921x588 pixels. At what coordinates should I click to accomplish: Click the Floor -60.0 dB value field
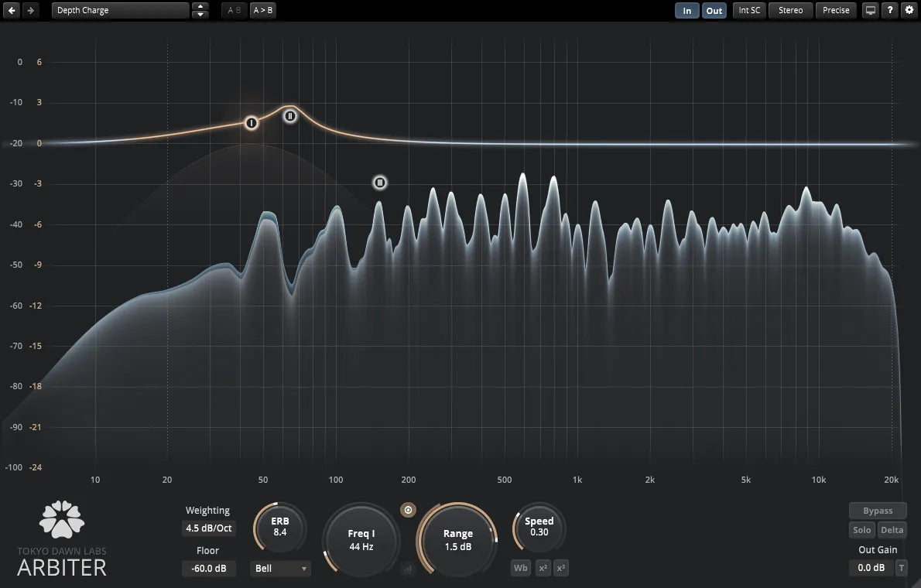[x=208, y=569]
